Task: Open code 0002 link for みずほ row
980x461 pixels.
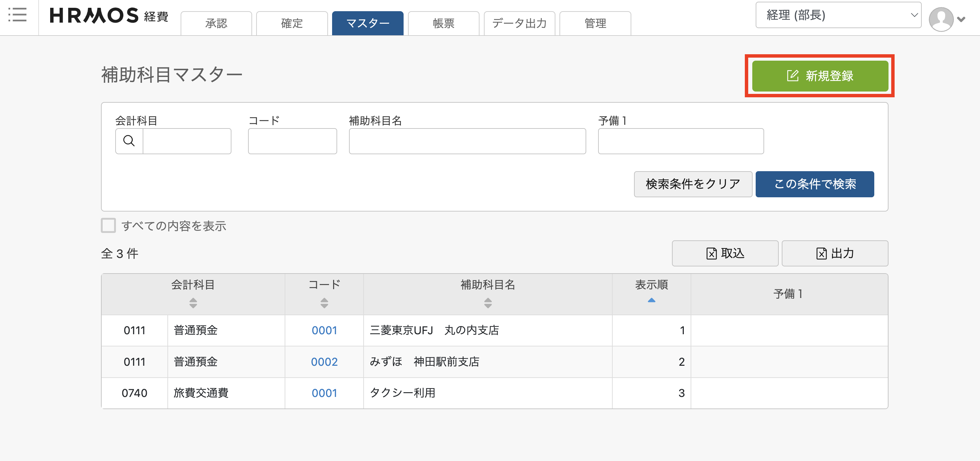Action: [x=324, y=361]
